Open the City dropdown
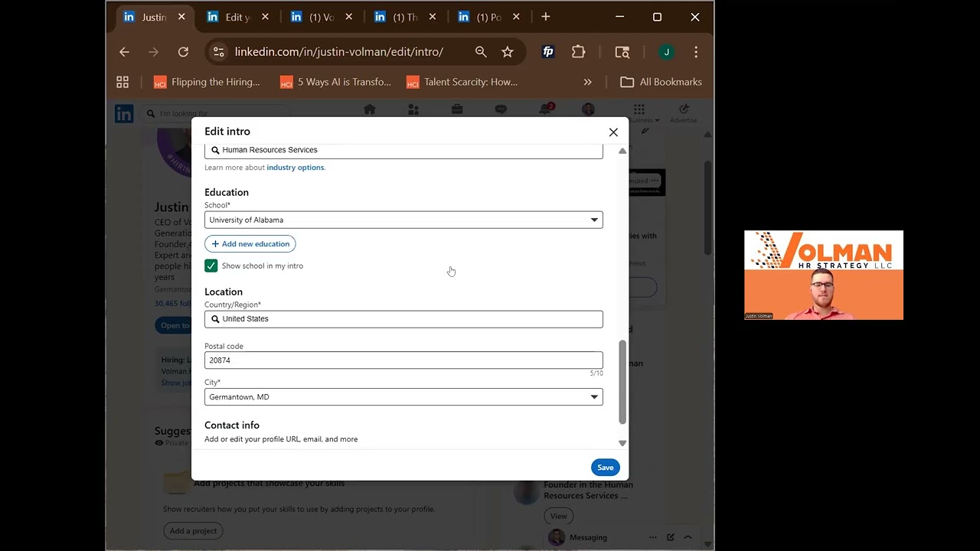The width and height of the screenshot is (980, 551). [x=403, y=397]
